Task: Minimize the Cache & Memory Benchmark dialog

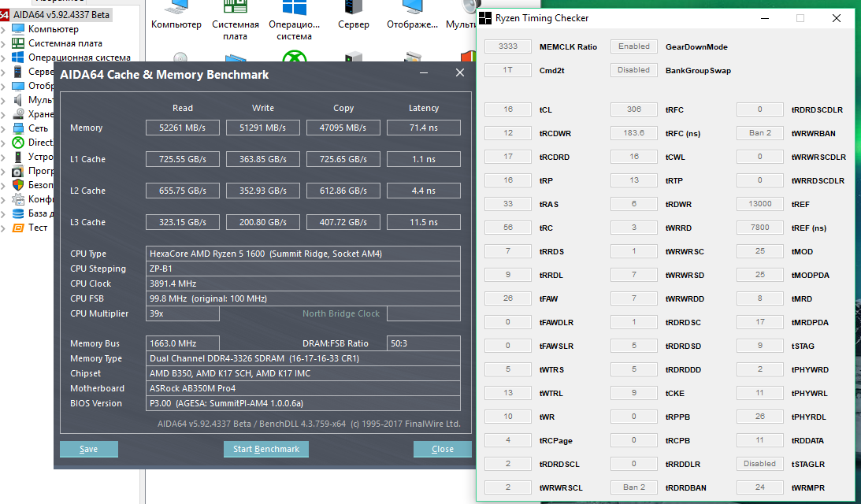Action: click(424, 72)
